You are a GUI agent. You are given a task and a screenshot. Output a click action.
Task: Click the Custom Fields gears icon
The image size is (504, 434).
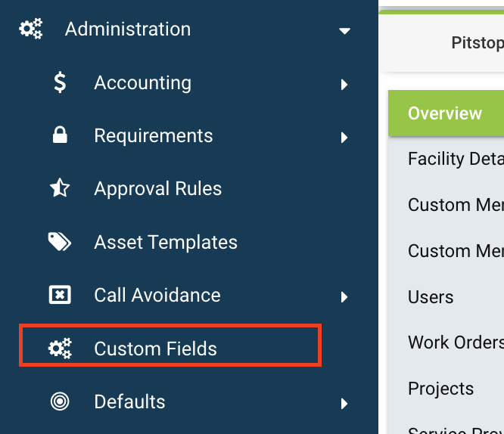60,349
